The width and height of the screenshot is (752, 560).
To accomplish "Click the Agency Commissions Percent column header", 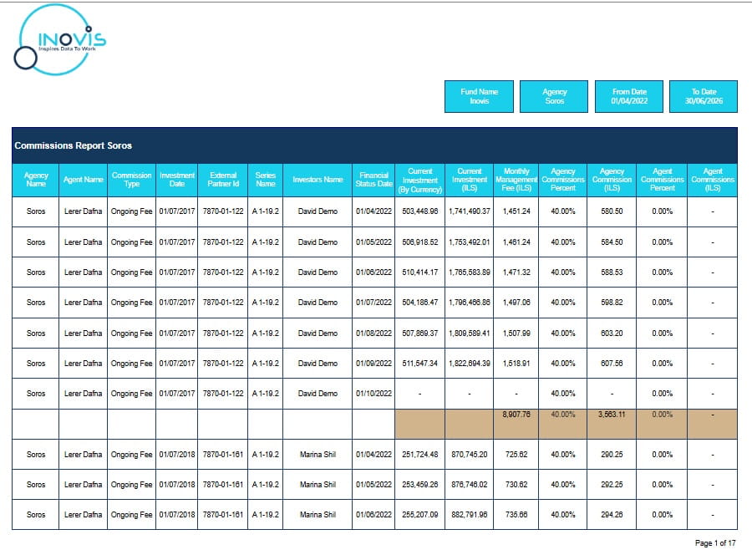I will (x=563, y=180).
